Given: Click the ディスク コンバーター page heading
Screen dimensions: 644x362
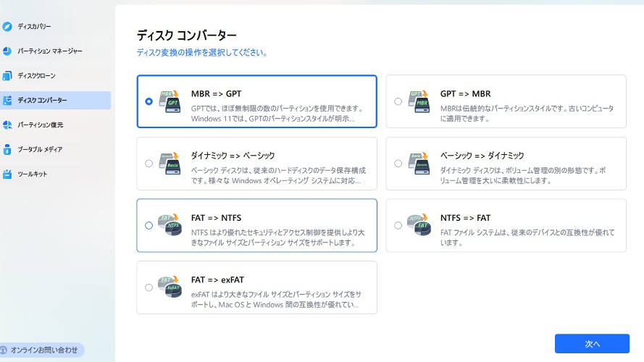Looking at the screenshot, I should point(186,35).
